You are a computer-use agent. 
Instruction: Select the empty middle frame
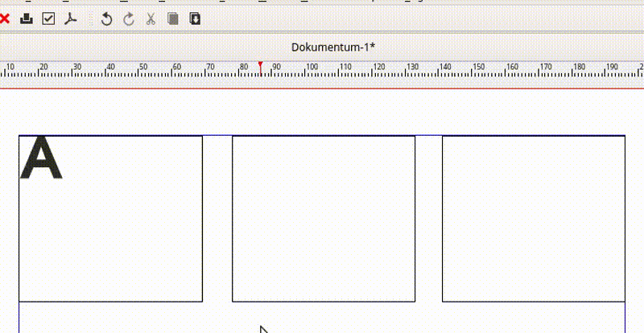point(324,219)
